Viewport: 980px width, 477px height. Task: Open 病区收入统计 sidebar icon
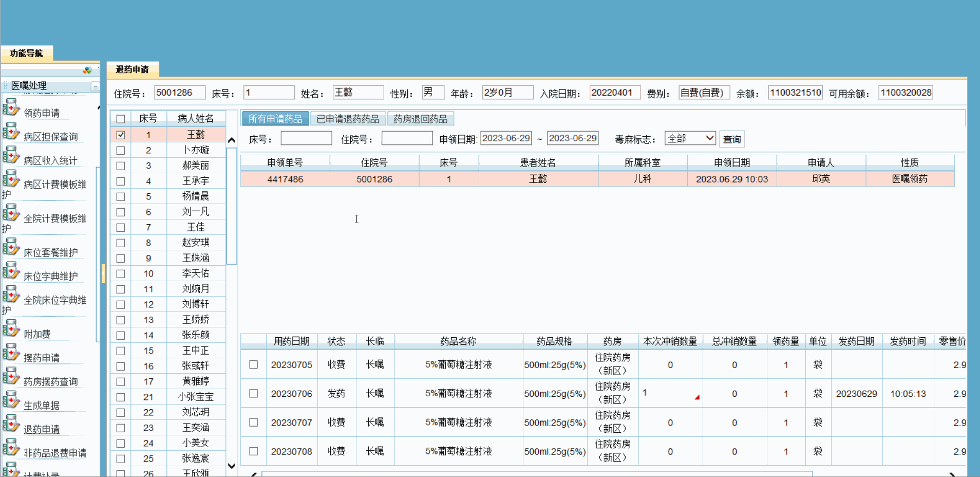11,155
